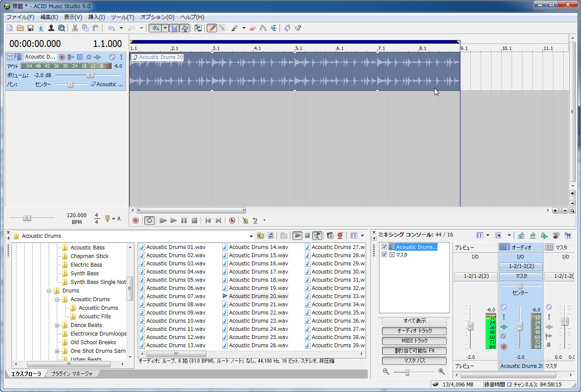The image size is (581, 392).
Task: Open the ファイル(F) menu
Action: 20,17
